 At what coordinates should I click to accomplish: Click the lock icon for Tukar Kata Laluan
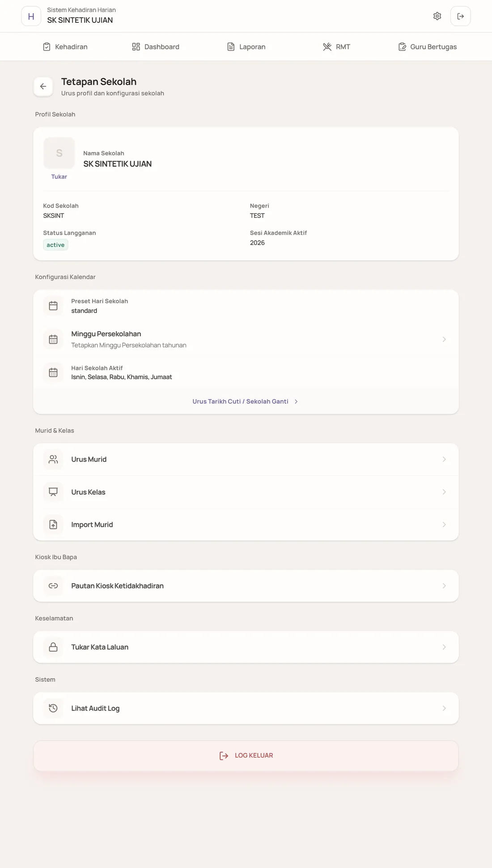pos(53,647)
